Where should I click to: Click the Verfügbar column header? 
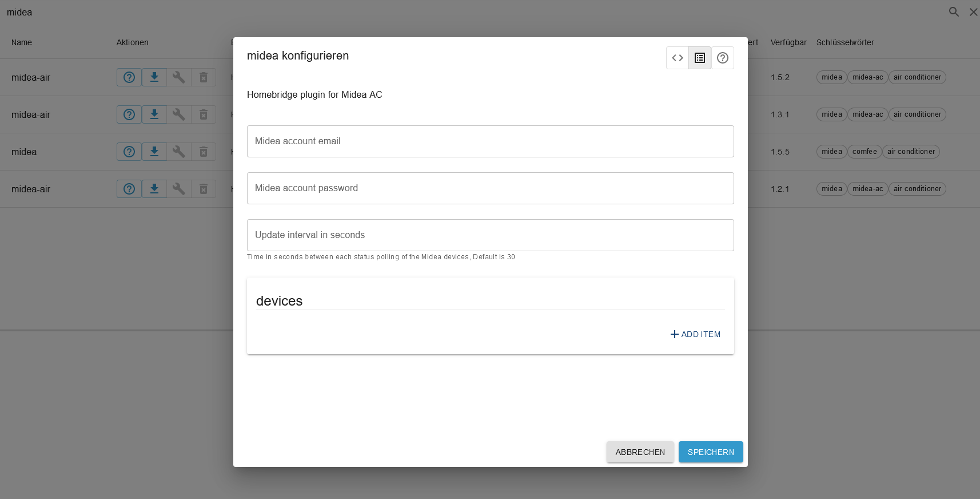788,42
